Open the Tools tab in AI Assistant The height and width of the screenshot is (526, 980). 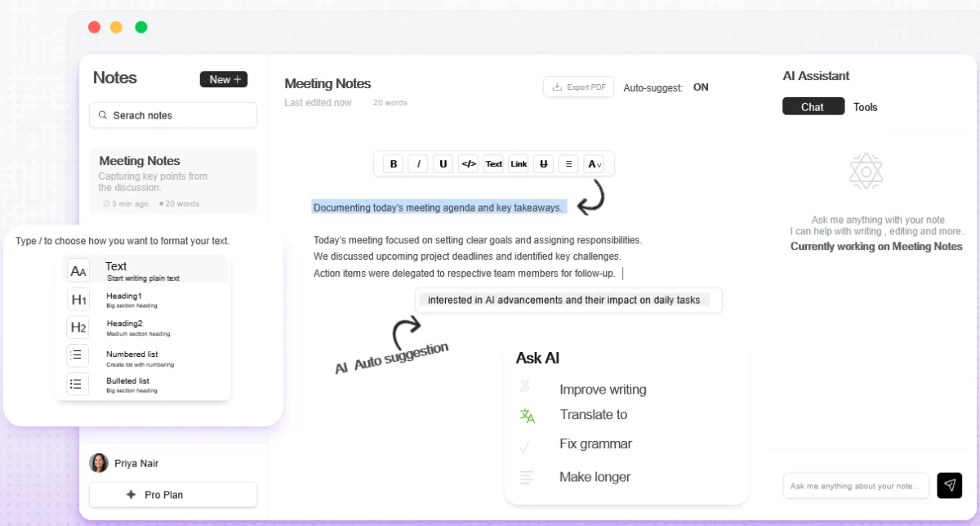point(866,107)
